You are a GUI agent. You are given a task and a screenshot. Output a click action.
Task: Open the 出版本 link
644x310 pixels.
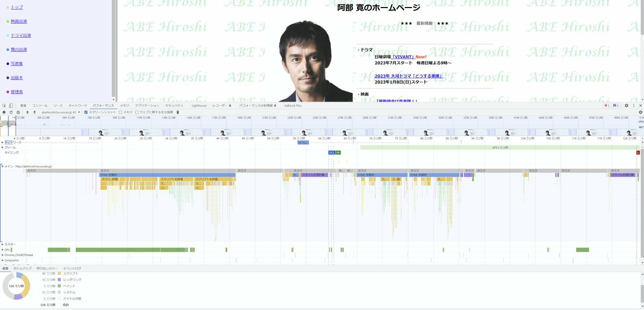click(x=17, y=77)
